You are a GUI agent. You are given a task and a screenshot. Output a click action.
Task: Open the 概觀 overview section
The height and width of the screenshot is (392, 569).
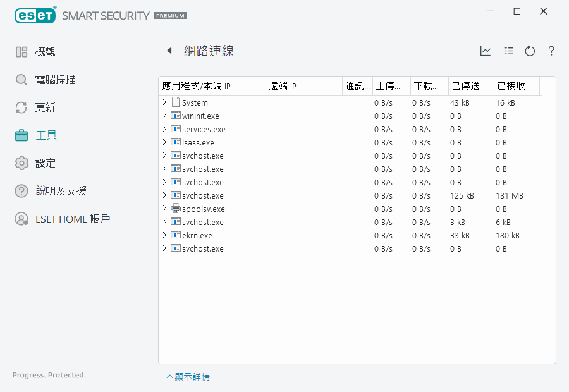[45, 52]
